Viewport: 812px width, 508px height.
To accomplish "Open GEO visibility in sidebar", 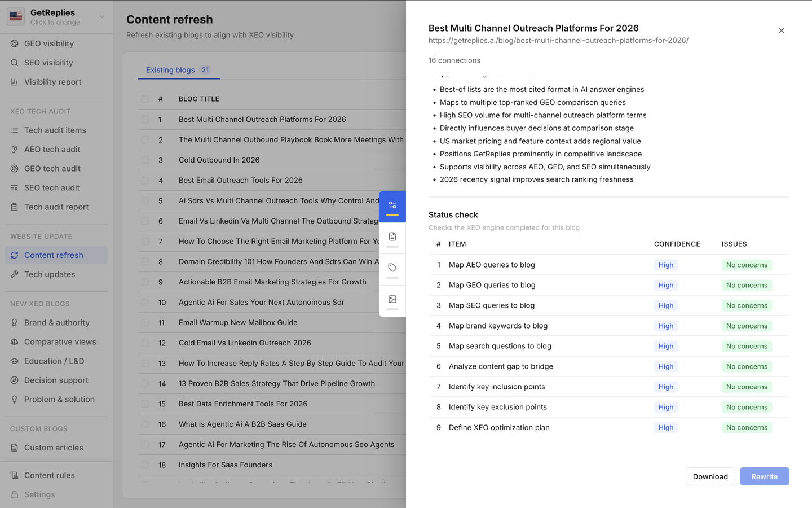I will (56, 43).
